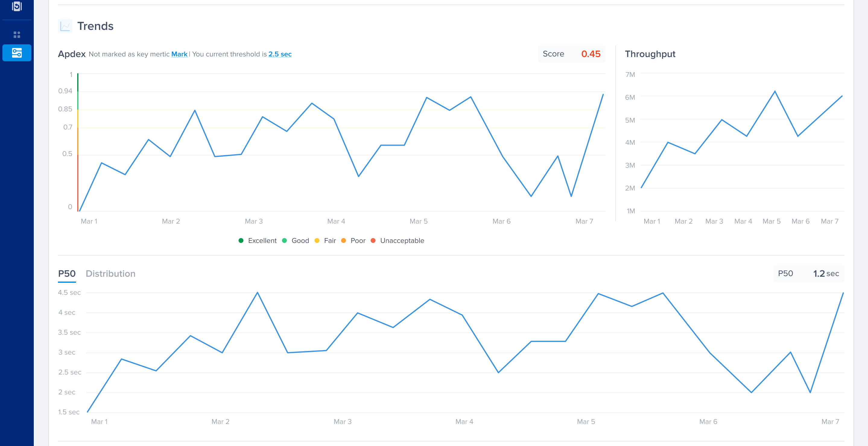Open the 2.5 sec threshold link
Viewport: 868px width, 446px height.
pyautogui.click(x=280, y=54)
